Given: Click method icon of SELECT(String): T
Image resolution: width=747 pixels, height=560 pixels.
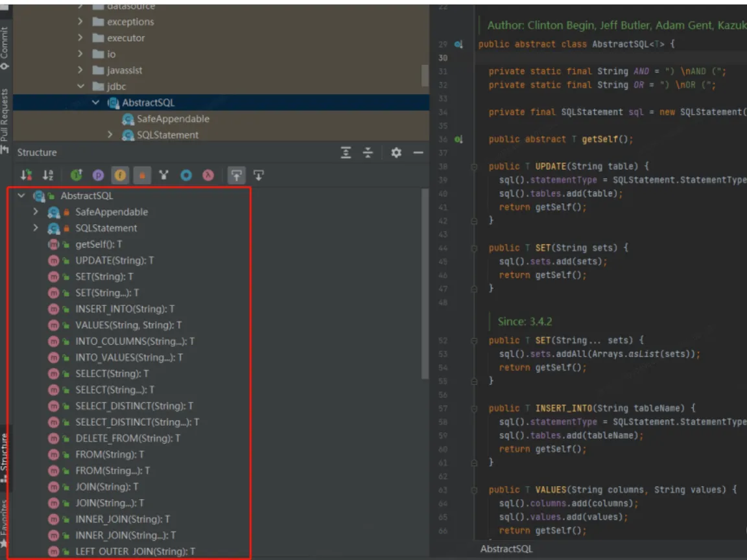Looking at the screenshot, I should 53,374.
